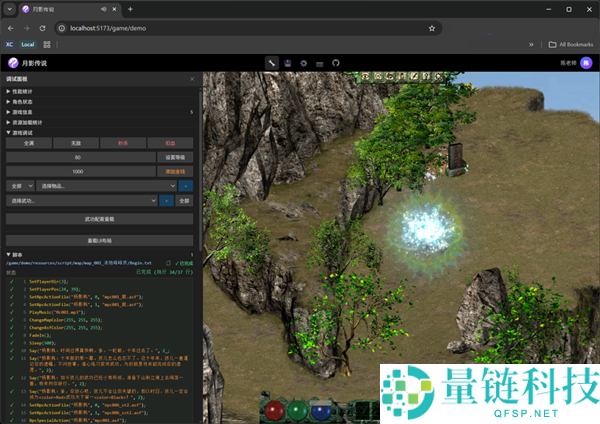Click the user avatar at top right
The height and width of the screenshot is (424, 600).
tap(588, 63)
